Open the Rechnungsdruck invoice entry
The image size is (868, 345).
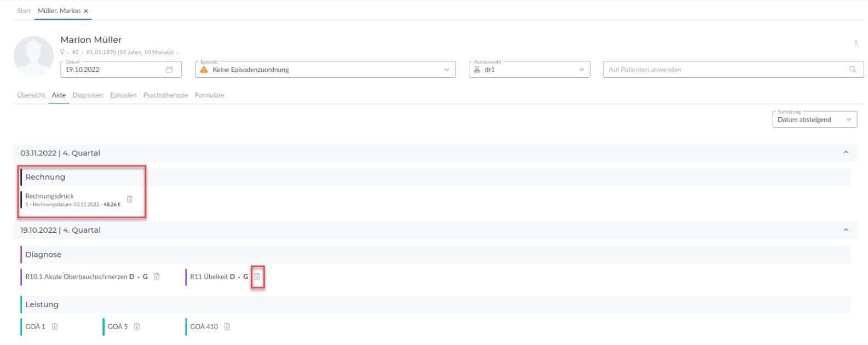tap(50, 196)
